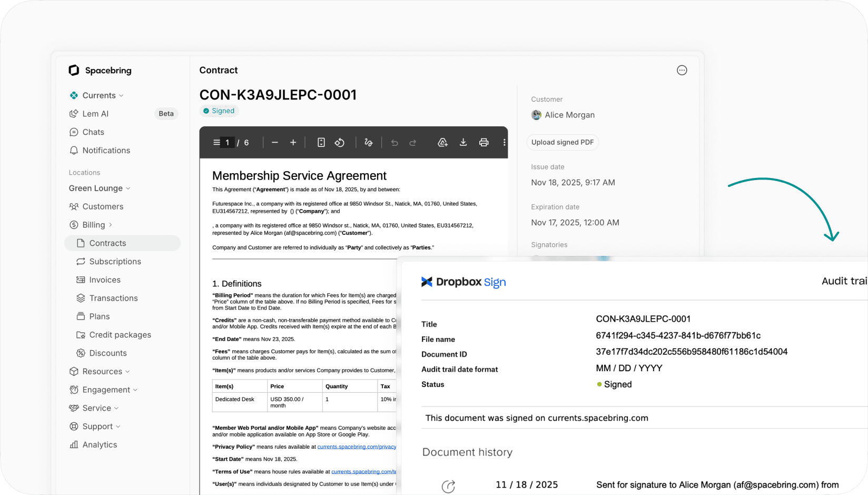Open the currents.spacebring.com/privacy link
Viewport: 868px width, 495px height.
click(357, 447)
